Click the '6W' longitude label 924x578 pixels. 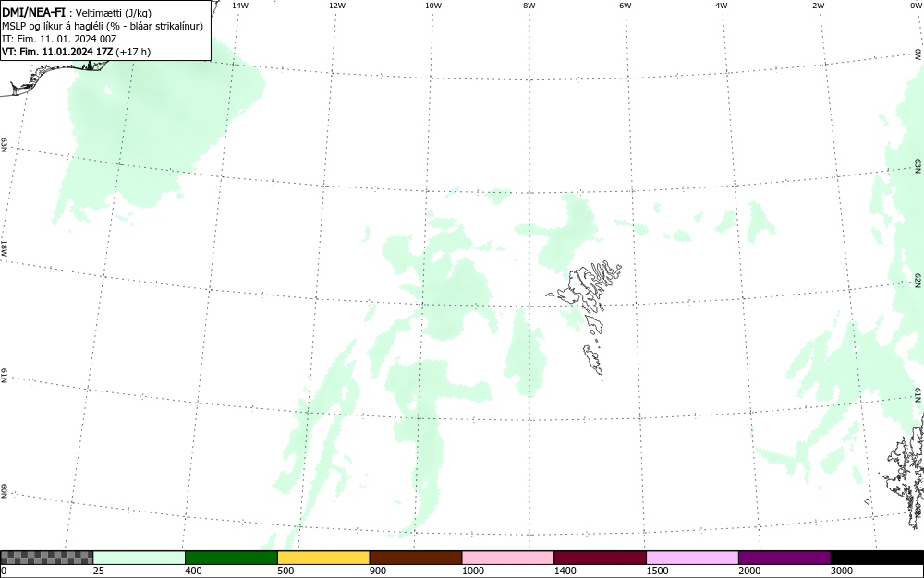[626, 6]
